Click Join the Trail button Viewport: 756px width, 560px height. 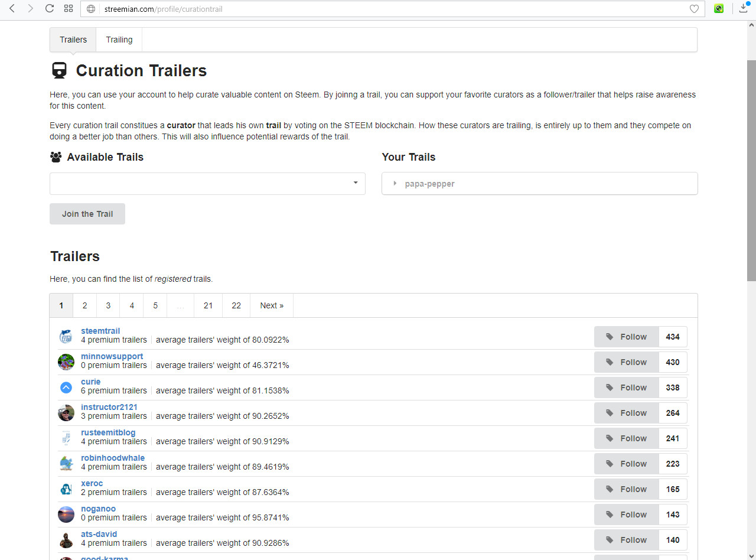point(87,214)
